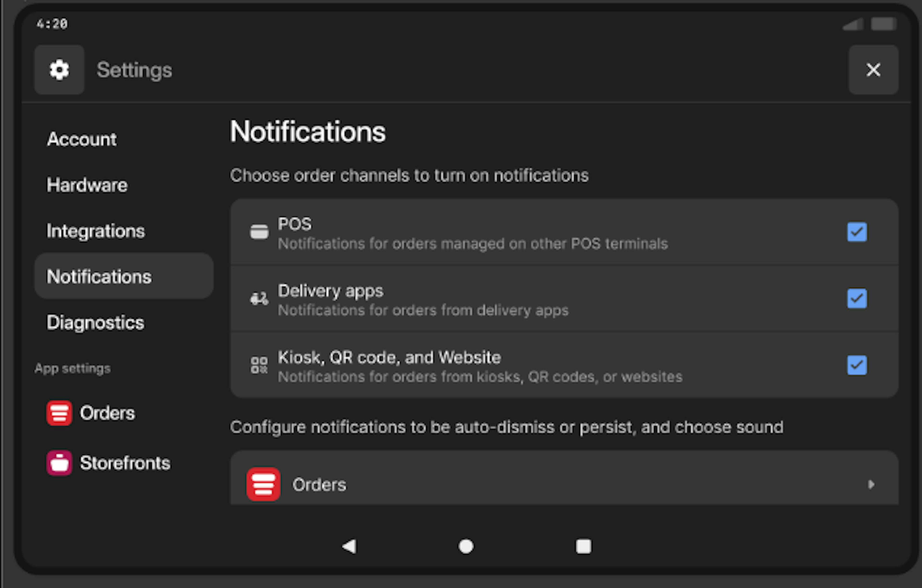Toggle the Delivery apps notifications checkbox
The width and height of the screenshot is (922, 588).
coord(857,299)
